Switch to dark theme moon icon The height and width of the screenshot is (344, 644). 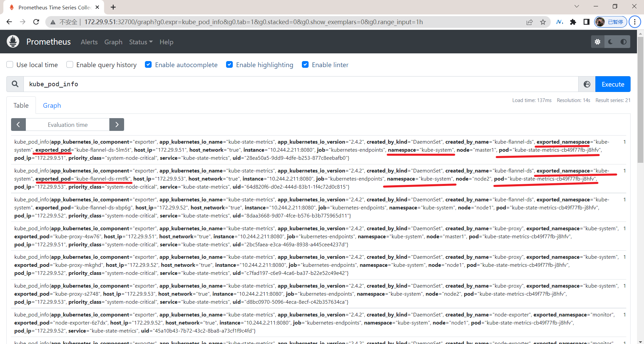(x=610, y=42)
